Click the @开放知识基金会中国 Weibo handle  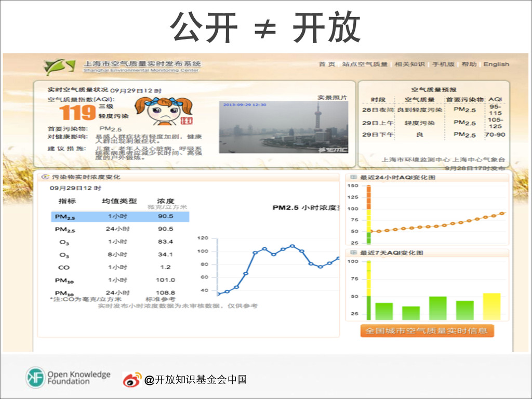195,379
